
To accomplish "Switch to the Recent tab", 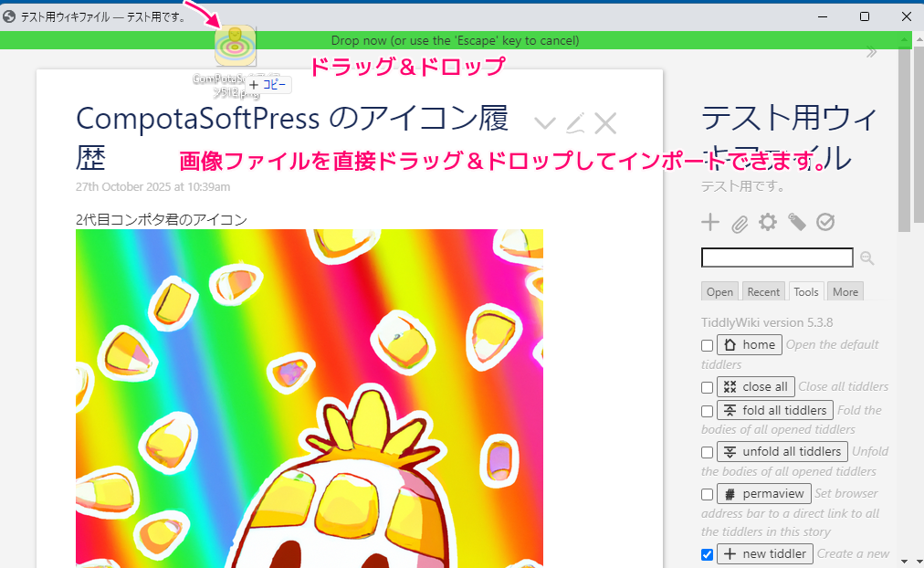I will (x=763, y=291).
